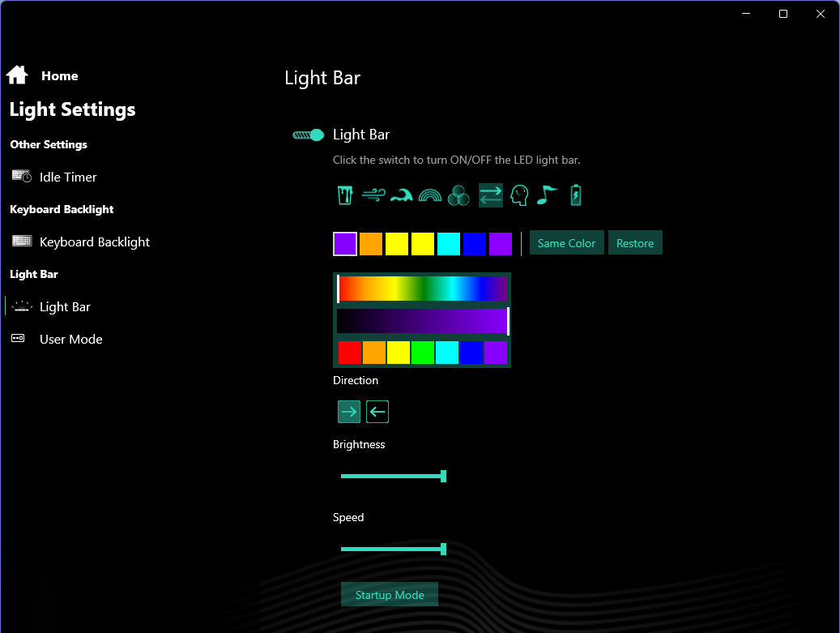Open Idle Timer settings

click(x=68, y=177)
